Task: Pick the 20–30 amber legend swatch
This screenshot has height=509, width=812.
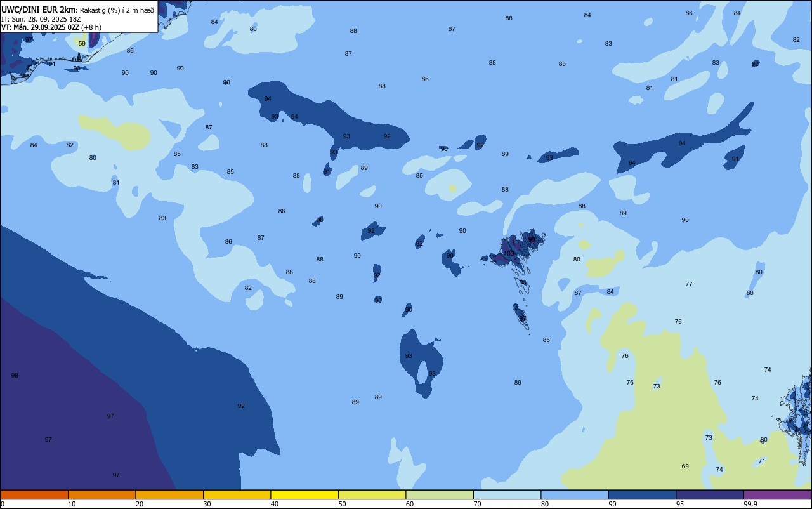Action: tap(169, 494)
